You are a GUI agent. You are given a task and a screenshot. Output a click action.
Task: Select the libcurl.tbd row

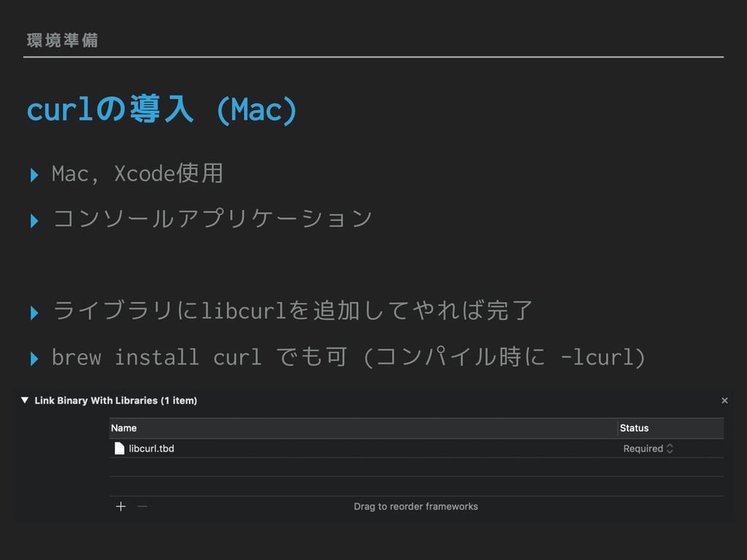pyautogui.click(x=416, y=448)
